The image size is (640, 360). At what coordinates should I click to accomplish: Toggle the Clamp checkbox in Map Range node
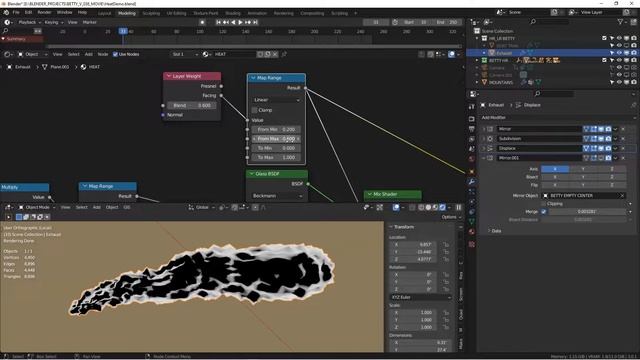255,110
